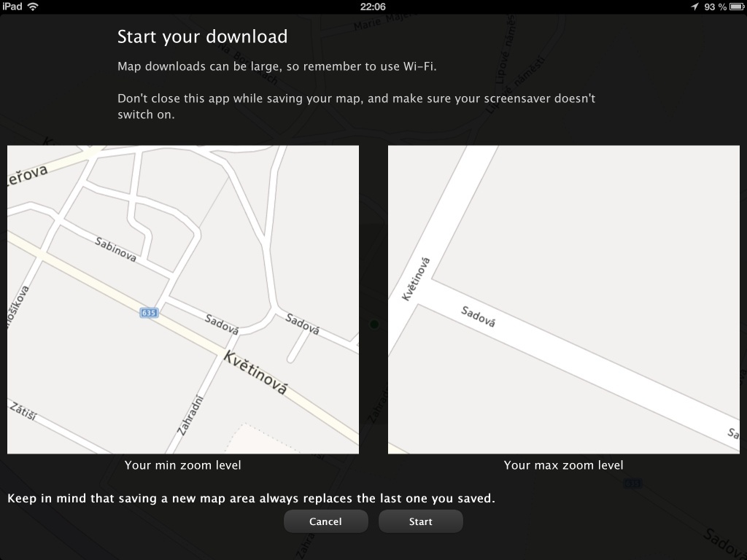Click the green map center dot between previews
Image resolution: width=747 pixels, height=560 pixels.
point(374,322)
